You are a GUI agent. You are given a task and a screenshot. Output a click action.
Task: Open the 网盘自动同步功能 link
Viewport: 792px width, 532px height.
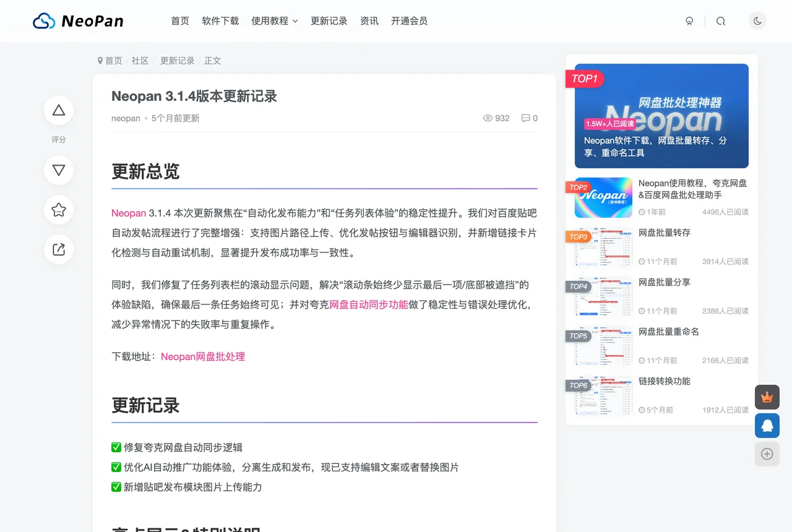point(369,304)
